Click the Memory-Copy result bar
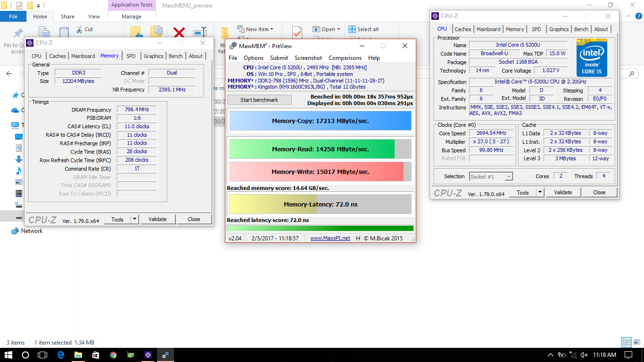 321,121
